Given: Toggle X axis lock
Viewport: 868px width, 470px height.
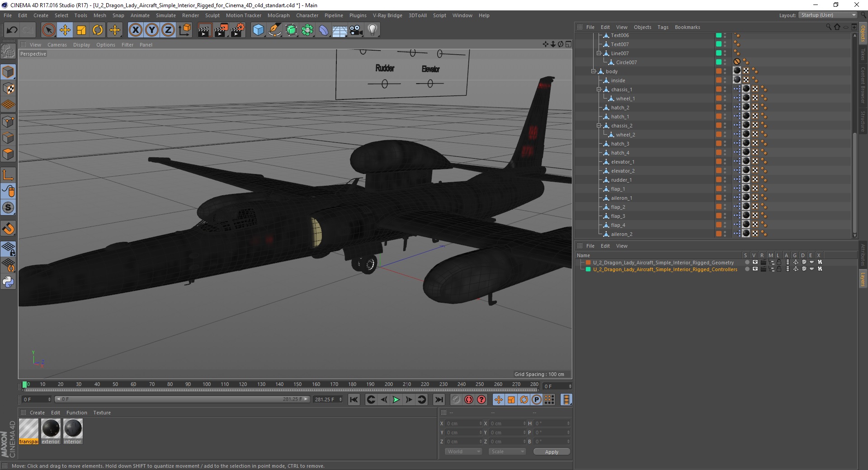Looking at the screenshot, I should click(x=135, y=30).
